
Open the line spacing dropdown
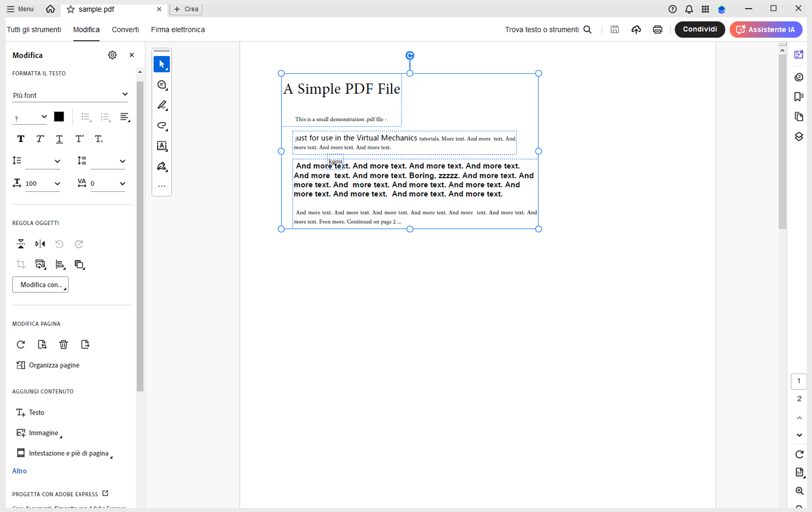(x=43, y=161)
